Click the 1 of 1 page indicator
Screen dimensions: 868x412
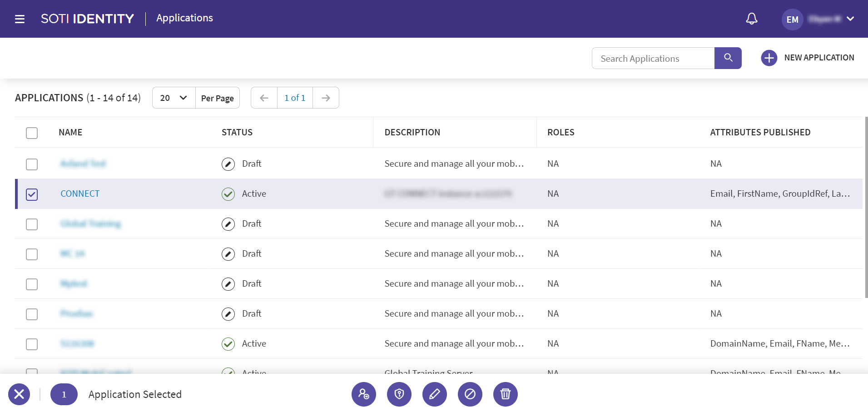pyautogui.click(x=295, y=98)
